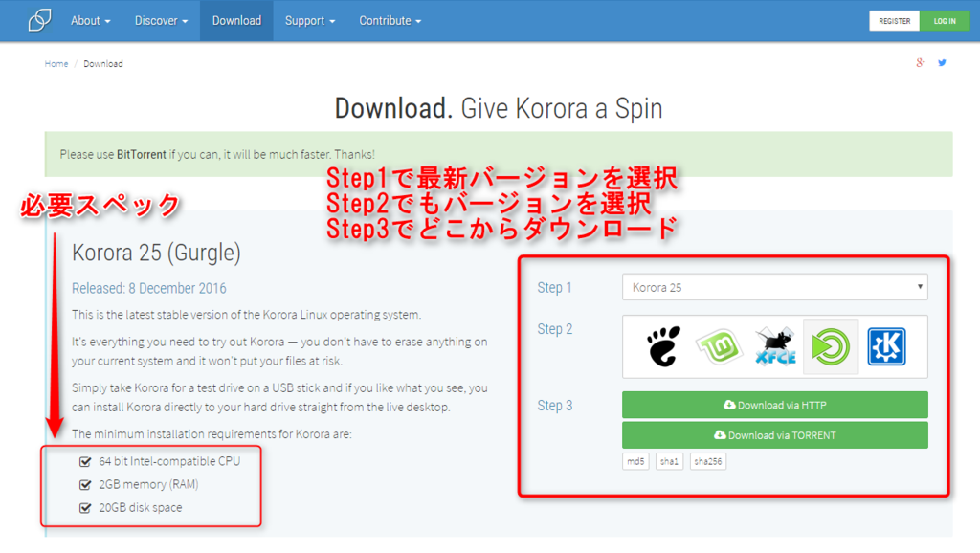Toggle the 64 bit Intel-compatible CPU checkbox
The height and width of the screenshot is (553, 980).
[x=85, y=462]
